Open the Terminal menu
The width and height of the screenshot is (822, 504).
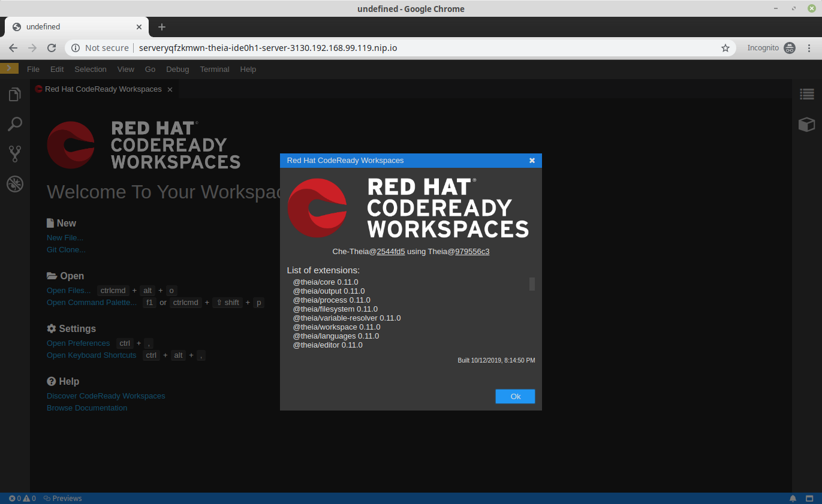(215, 69)
